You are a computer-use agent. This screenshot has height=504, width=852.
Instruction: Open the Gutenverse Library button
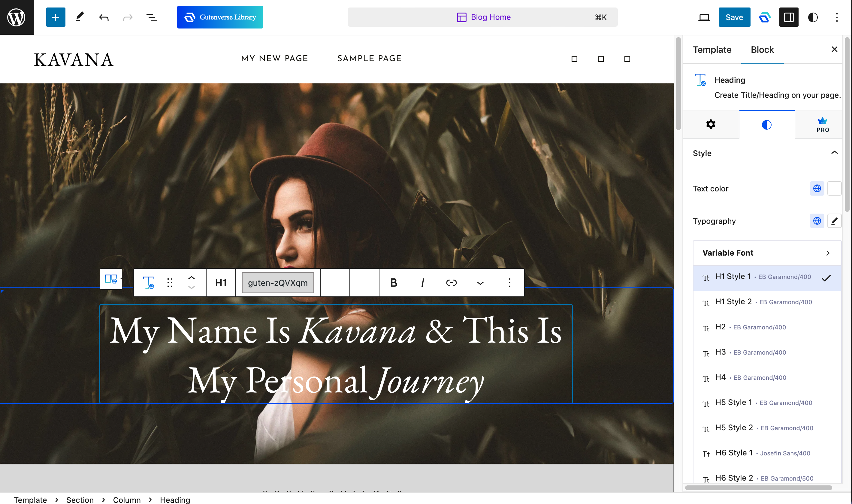click(220, 17)
